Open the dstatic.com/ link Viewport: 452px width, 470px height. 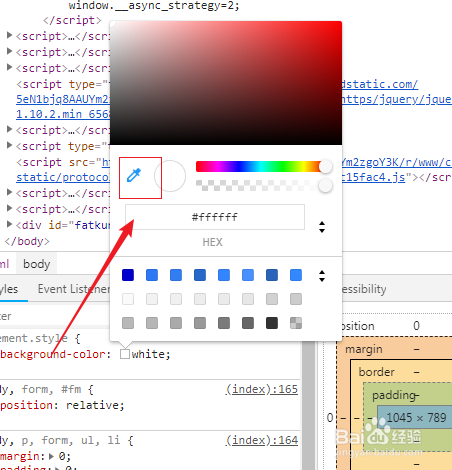click(380, 84)
